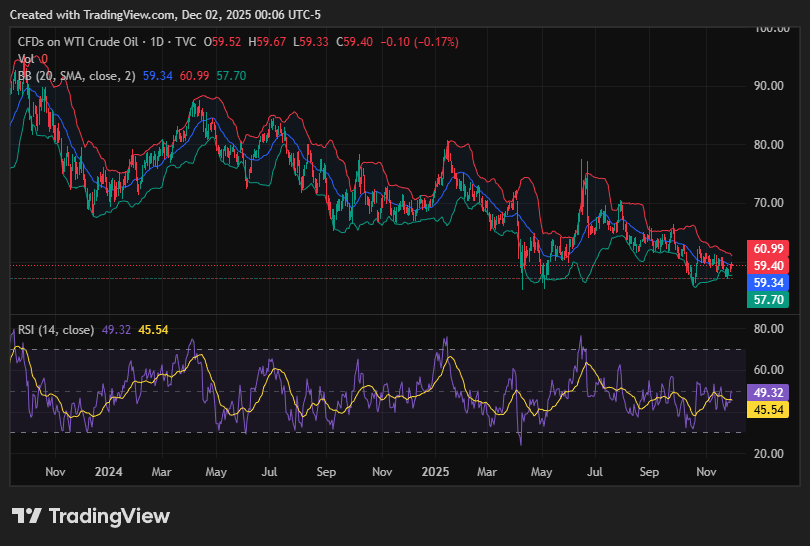This screenshot has width=810, height=546.
Task: Click the blue 59.34 value in BB legend
Action: 158,76
